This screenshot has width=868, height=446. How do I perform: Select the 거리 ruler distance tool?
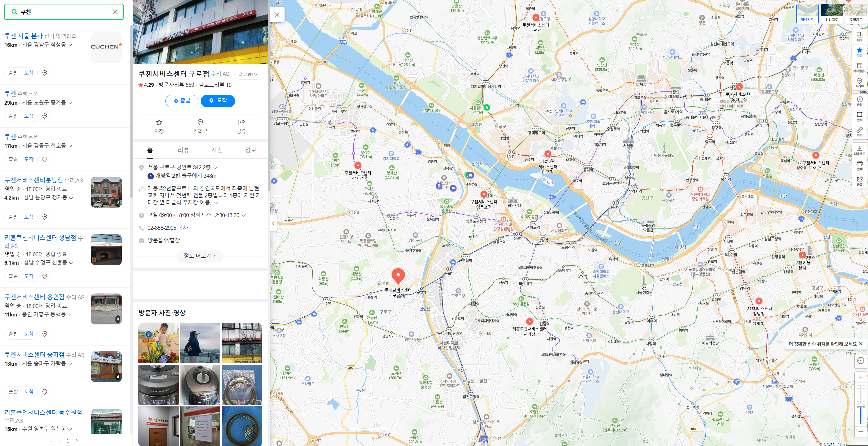860,131
